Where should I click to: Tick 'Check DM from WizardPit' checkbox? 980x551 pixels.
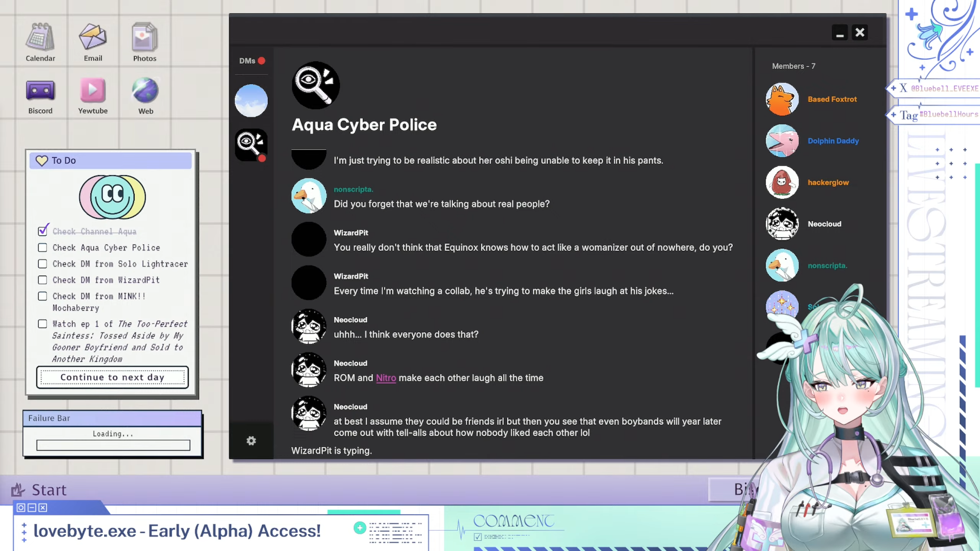pos(42,280)
